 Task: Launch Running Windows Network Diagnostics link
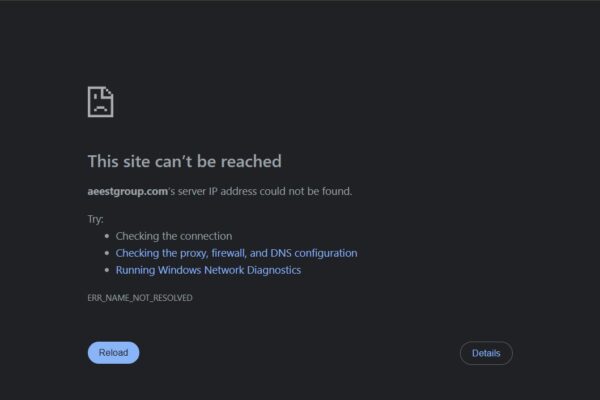pos(208,270)
